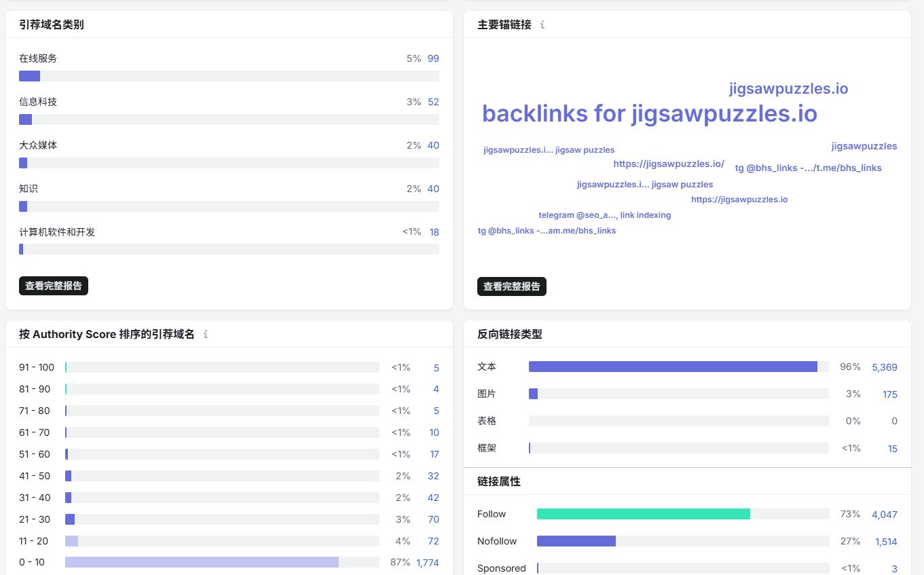Open the 70 domains count for score 21 - 30
This screenshot has height=575, width=924.
pyautogui.click(x=433, y=520)
